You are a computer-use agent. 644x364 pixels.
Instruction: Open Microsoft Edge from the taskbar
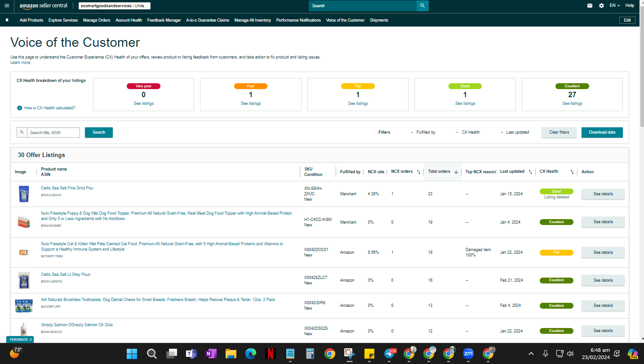(x=250, y=354)
